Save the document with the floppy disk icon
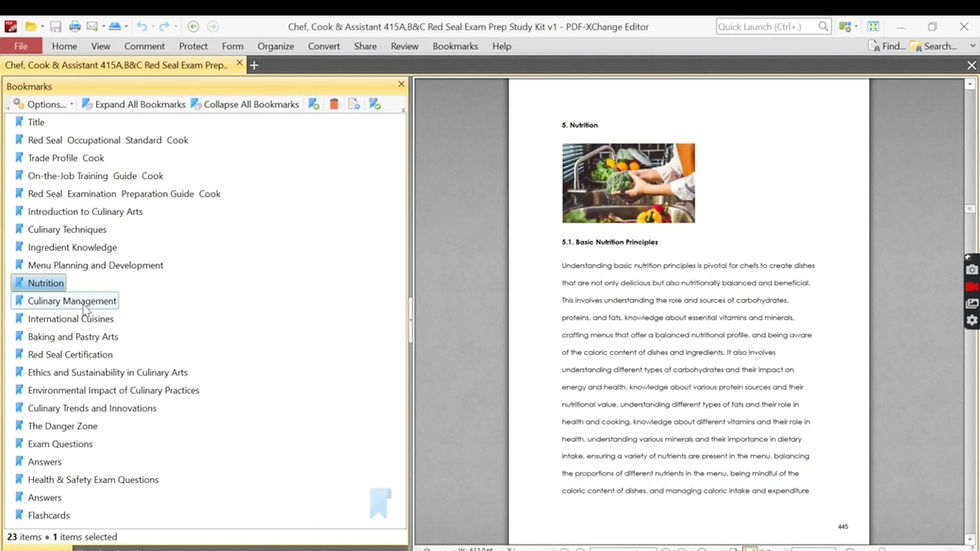The height and width of the screenshot is (551, 980). pos(56,26)
